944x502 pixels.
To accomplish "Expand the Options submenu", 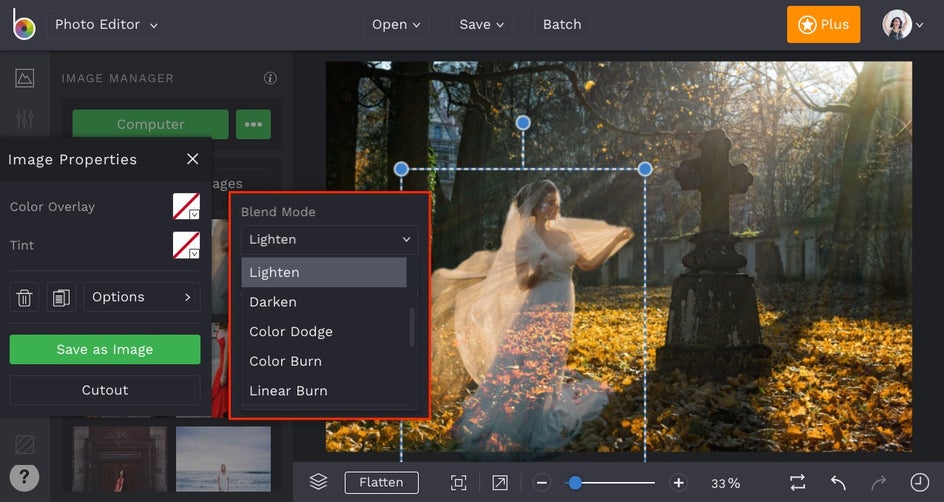I will coord(141,297).
